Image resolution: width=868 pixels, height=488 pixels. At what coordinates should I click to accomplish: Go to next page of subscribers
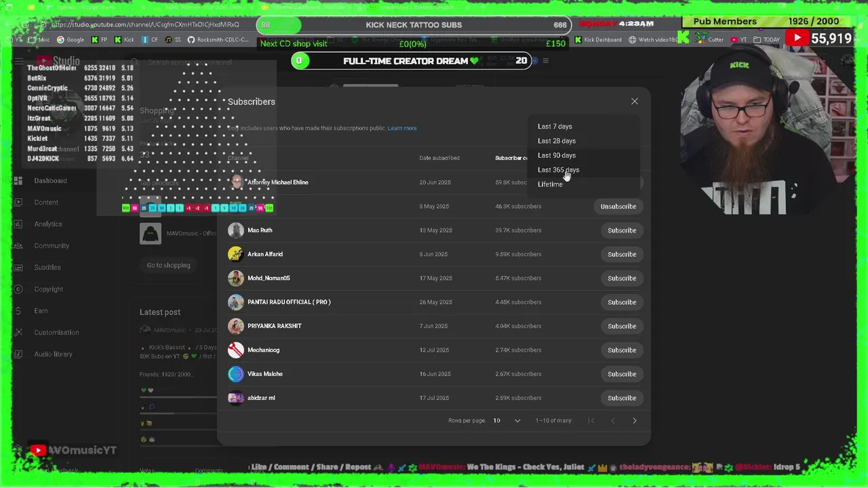635,421
